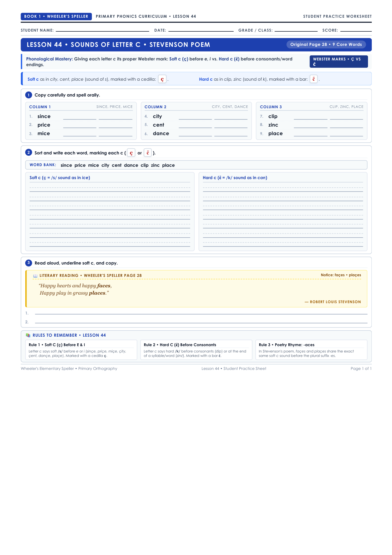Click the Book 1 Wheeler's Speller badge

coord(56,16)
